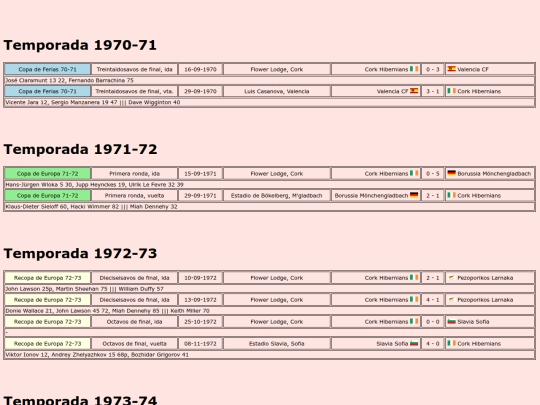Click scorers line starting 'Klaus-Dieter Sieloff 60'
Viewport: 540px width, 405px height.
point(269,207)
